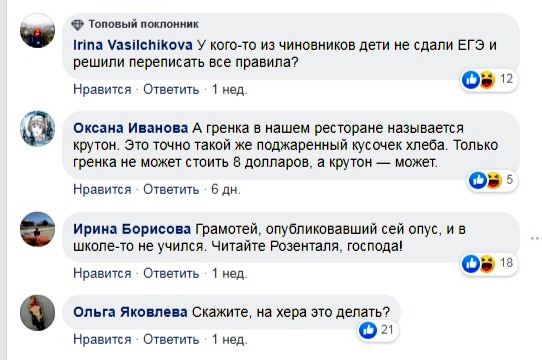Open Ольга Яковлева's avatar photo
The width and height of the screenshot is (542, 360).
coord(37,312)
